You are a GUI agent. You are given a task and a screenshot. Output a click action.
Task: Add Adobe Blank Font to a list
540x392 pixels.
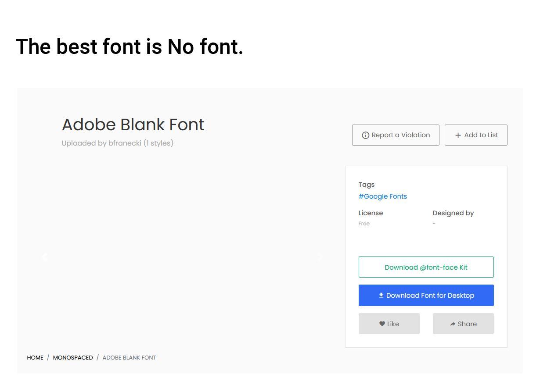[x=476, y=135]
